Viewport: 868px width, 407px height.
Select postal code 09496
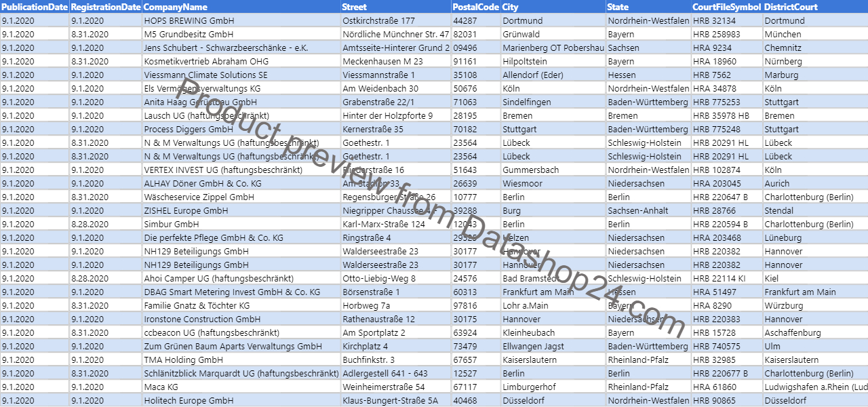pos(475,47)
